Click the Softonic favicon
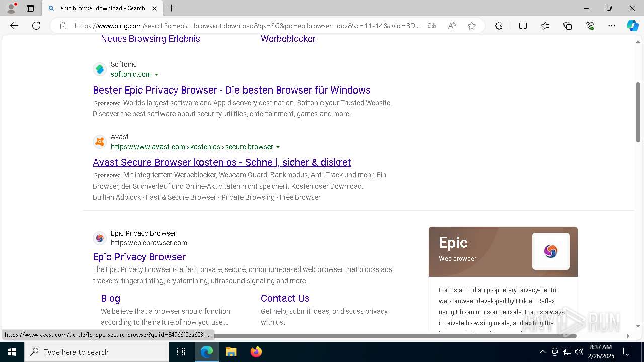Screen dimensions: 644x362 click(x=100, y=69)
